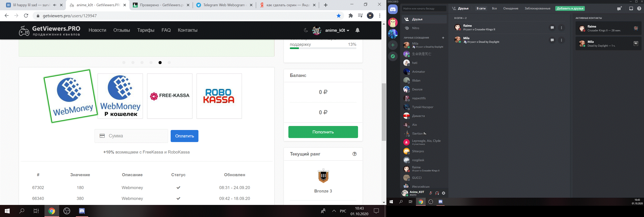Show hidden tray icons with the chevron

pos(334,211)
